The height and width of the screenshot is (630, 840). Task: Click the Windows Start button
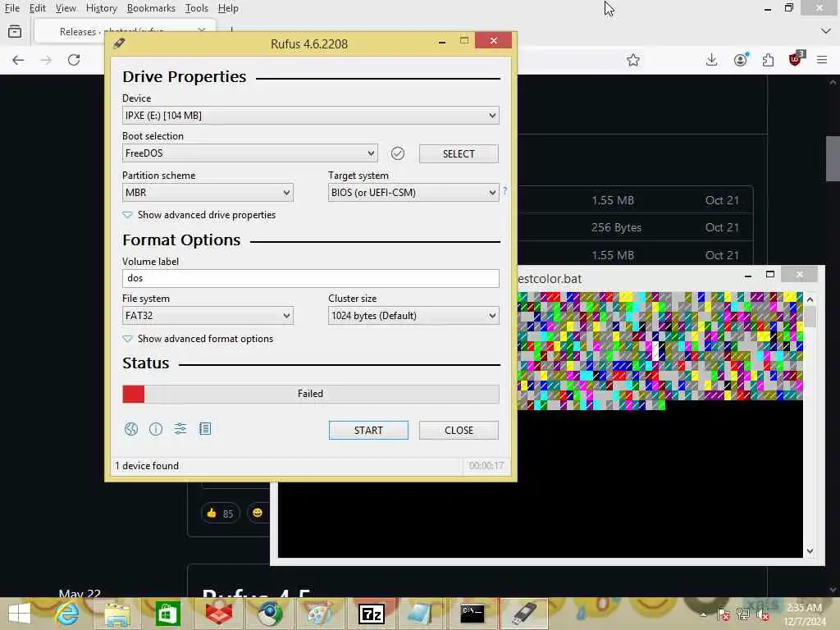pos(20,614)
